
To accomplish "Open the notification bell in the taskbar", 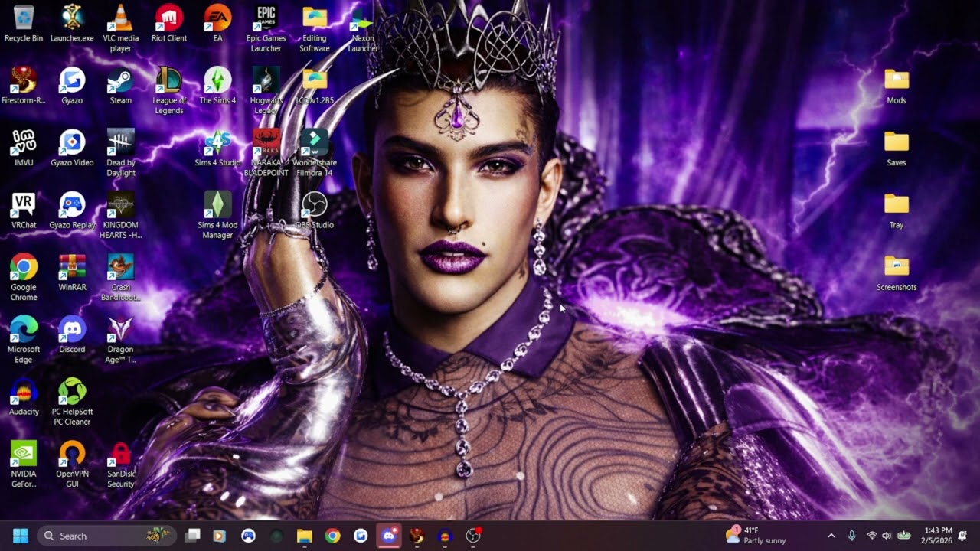I will (x=962, y=536).
